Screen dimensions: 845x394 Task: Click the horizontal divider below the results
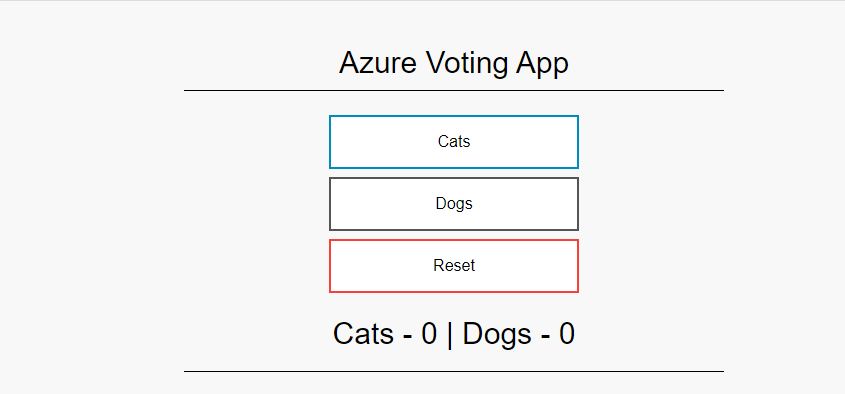454,371
